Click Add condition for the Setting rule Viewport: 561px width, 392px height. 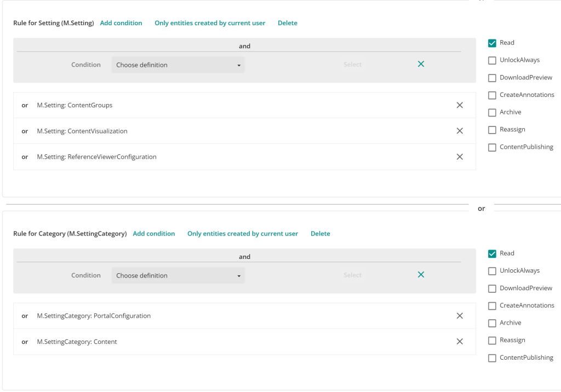(x=121, y=23)
